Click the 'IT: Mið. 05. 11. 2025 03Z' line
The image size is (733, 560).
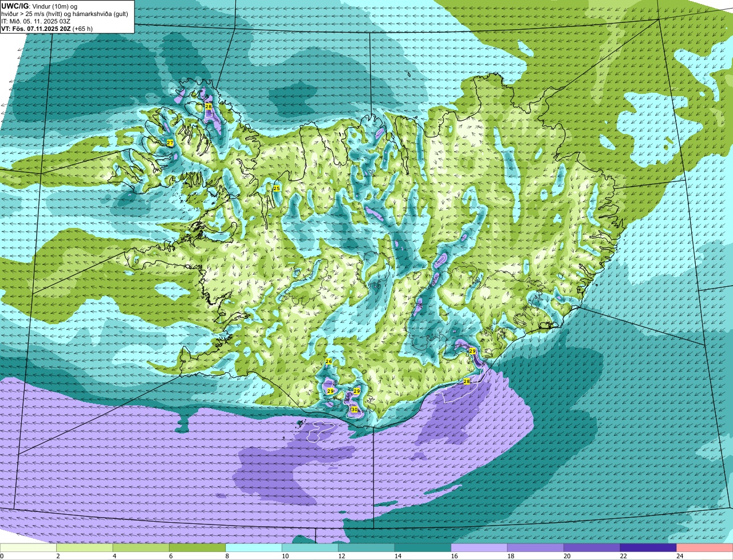click(x=36, y=21)
